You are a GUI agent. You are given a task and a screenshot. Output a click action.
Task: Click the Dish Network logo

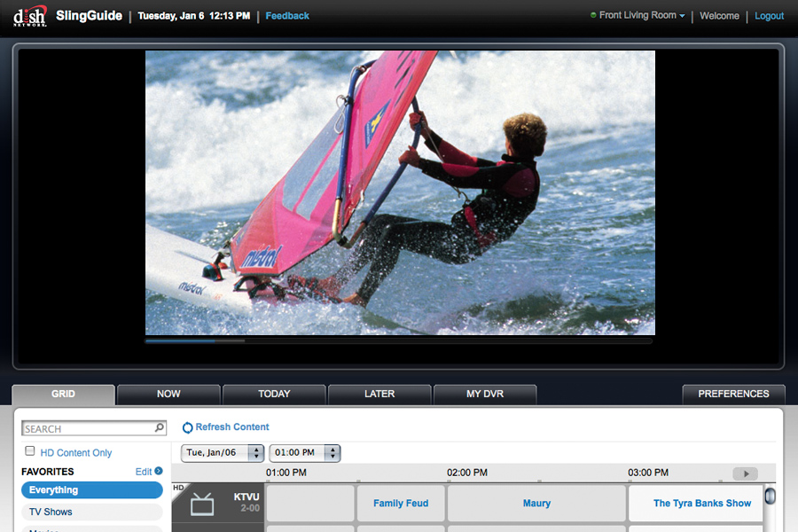29,16
